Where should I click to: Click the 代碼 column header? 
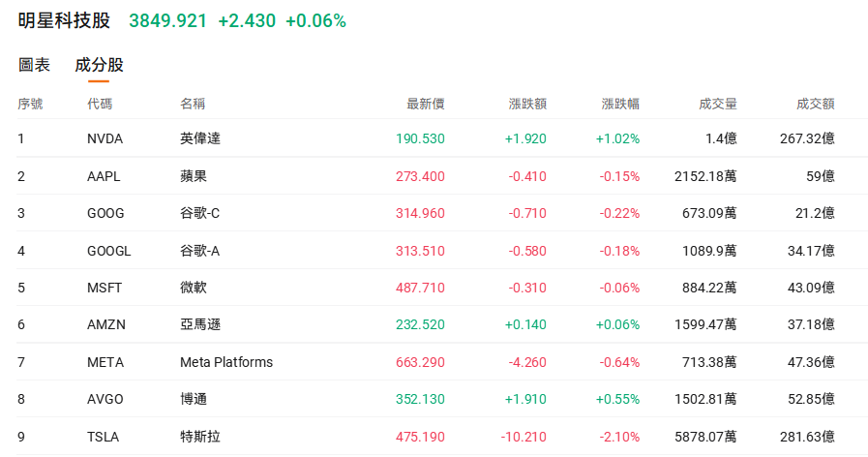pos(100,105)
